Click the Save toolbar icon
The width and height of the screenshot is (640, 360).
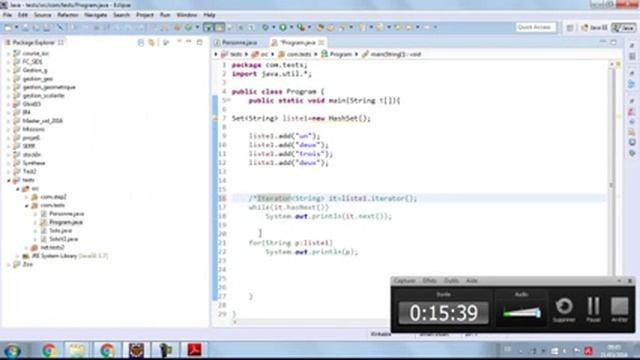pyautogui.click(x=26, y=27)
